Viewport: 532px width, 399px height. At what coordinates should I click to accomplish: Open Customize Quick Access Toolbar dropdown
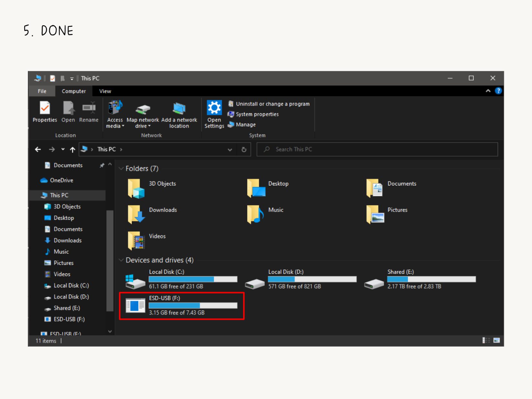(x=72, y=79)
